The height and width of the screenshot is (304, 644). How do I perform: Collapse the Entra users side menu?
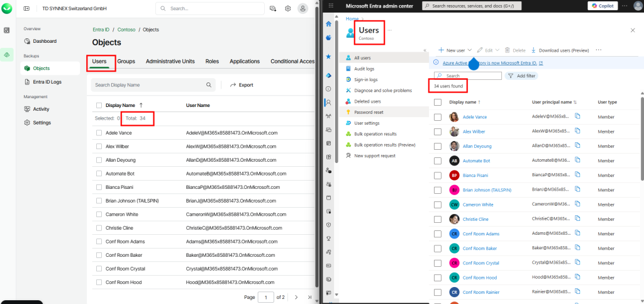click(425, 50)
